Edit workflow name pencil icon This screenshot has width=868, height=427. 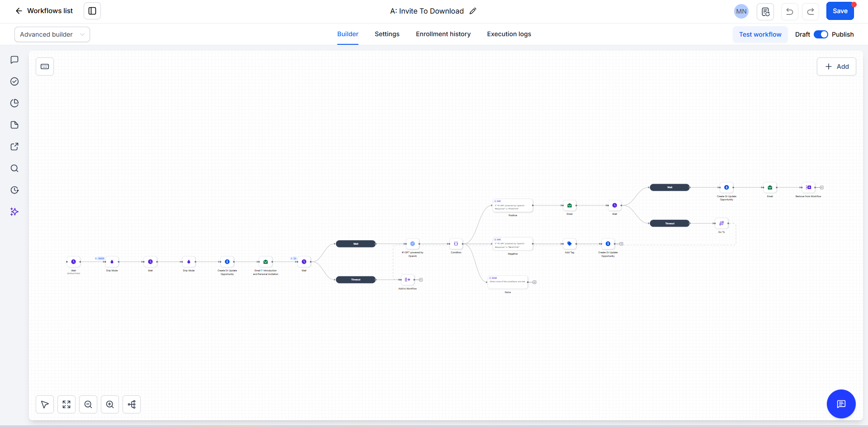pos(473,11)
